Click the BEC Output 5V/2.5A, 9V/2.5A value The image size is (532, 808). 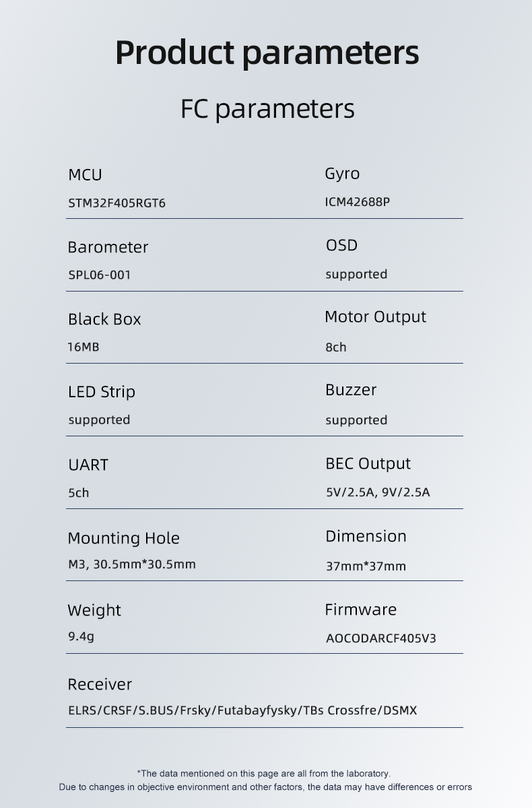click(x=378, y=492)
